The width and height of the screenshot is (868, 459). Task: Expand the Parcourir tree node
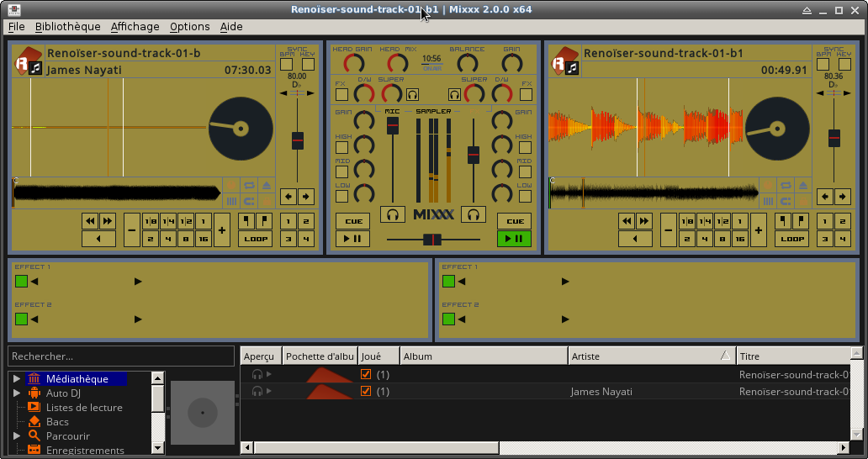[x=17, y=435]
